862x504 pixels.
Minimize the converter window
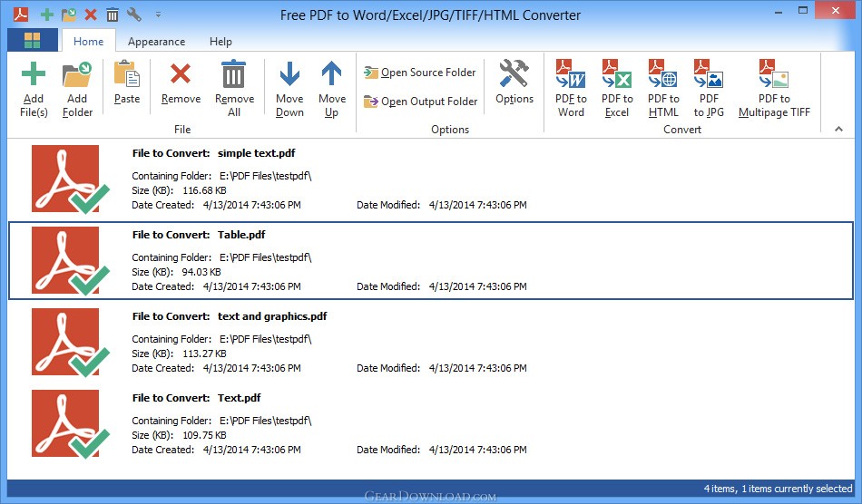click(x=779, y=12)
